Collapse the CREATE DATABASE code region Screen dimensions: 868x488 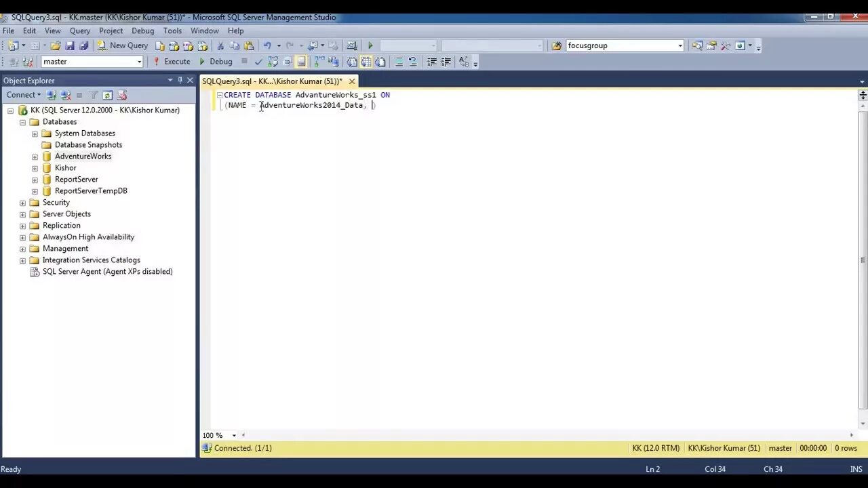219,96
